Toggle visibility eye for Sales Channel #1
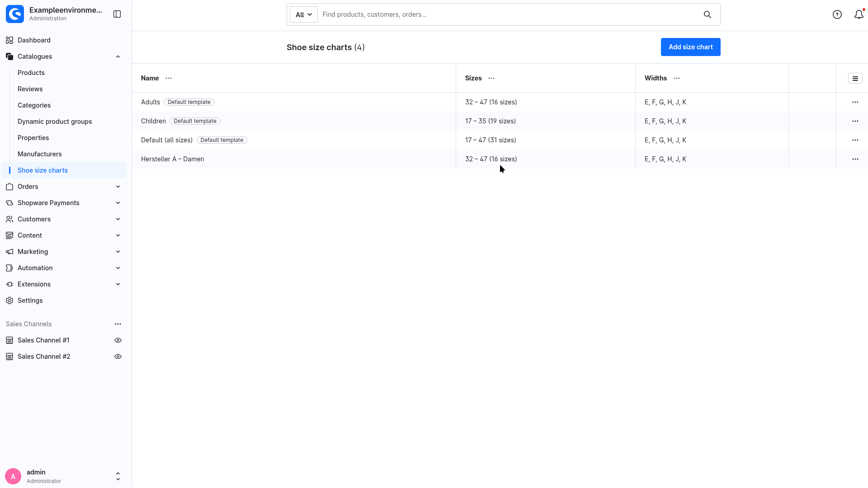 point(118,340)
